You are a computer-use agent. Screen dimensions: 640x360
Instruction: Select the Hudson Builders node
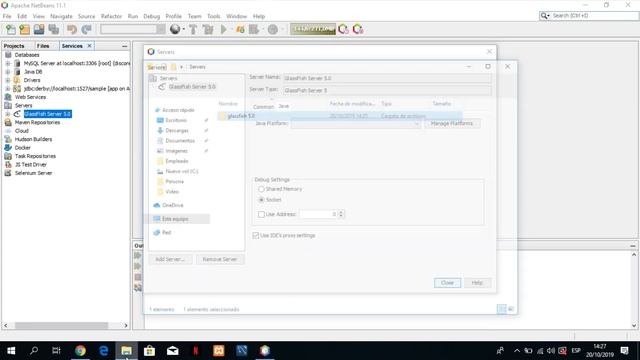point(33,139)
